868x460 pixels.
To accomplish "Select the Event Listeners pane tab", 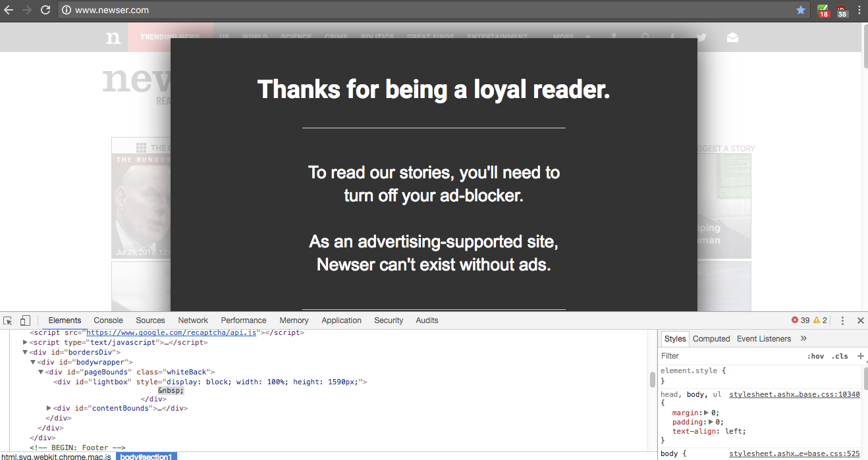I will pyautogui.click(x=764, y=338).
